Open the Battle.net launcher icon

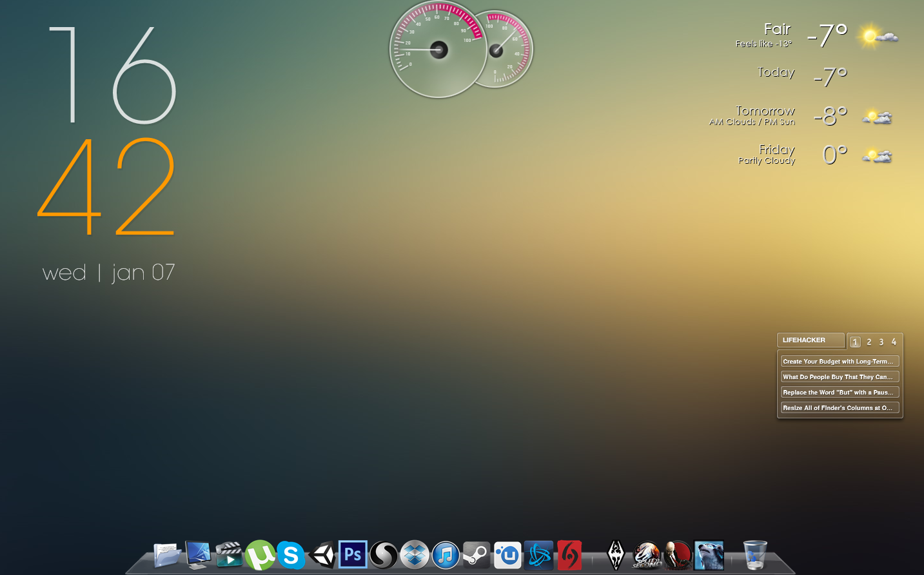(538, 554)
